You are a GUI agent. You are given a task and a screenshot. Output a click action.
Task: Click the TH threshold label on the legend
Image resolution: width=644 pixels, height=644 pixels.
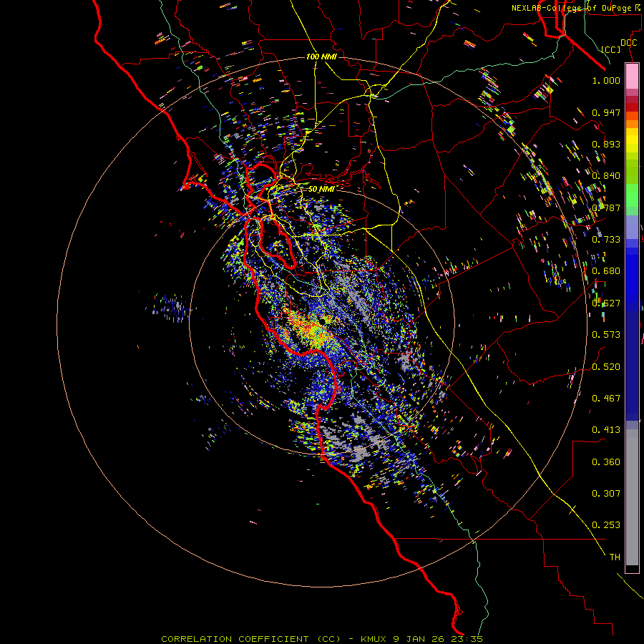coord(615,557)
